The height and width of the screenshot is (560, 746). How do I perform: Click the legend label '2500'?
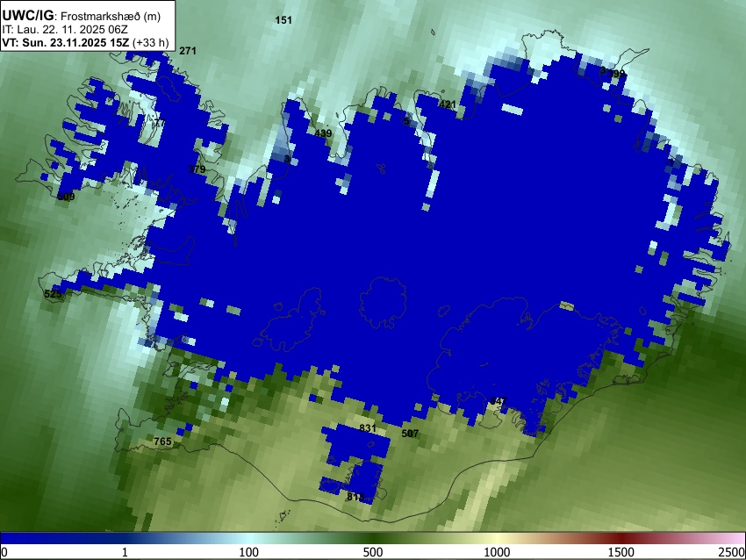point(732,552)
